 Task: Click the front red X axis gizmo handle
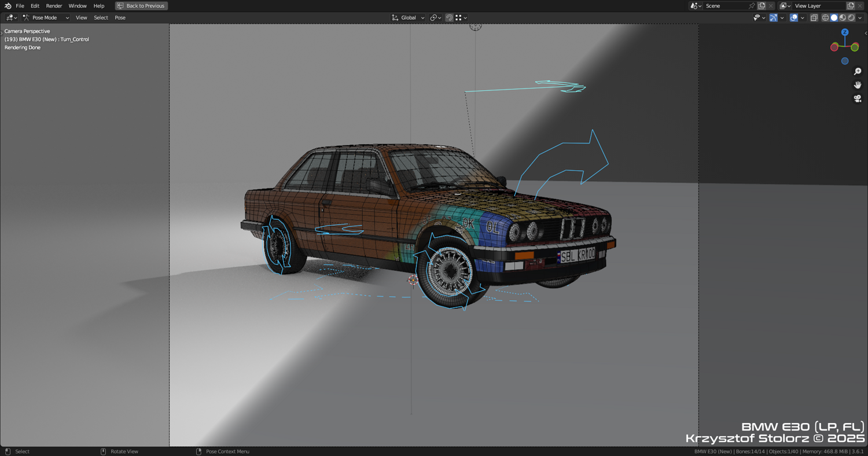point(834,47)
